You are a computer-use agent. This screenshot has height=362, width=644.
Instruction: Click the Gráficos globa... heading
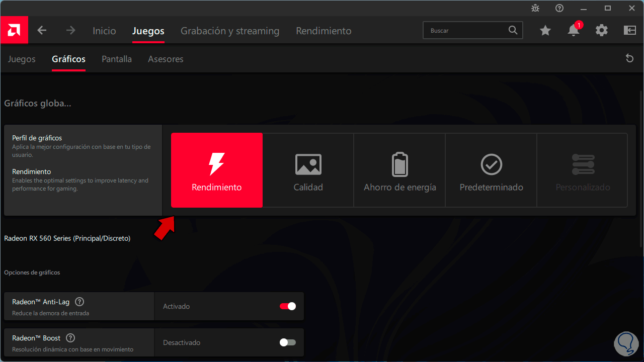pyautogui.click(x=38, y=104)
